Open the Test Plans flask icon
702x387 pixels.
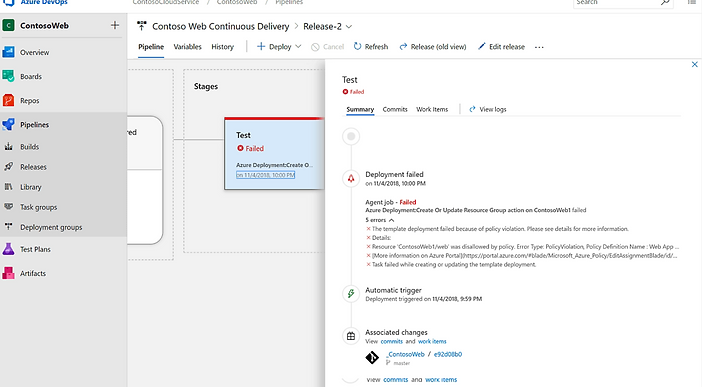coord(9,249)
